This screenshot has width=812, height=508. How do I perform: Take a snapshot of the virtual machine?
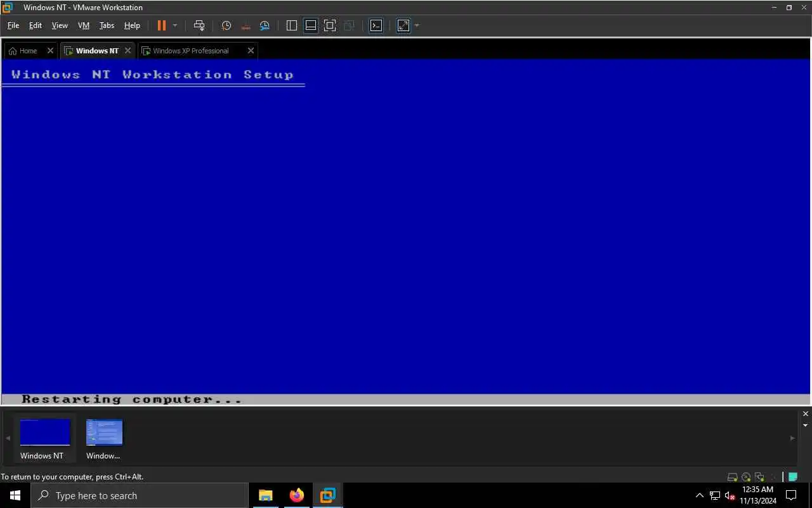[226, 25]
